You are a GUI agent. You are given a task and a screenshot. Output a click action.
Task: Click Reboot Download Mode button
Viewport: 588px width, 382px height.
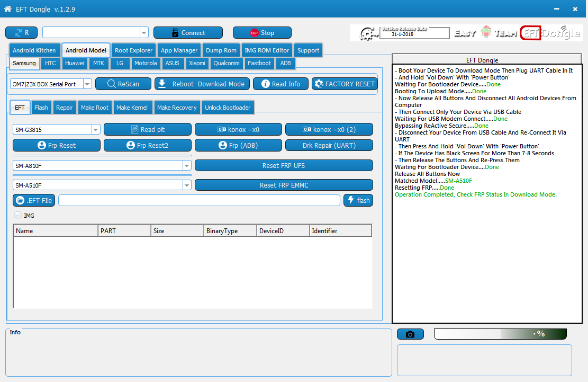click(202, 84)
